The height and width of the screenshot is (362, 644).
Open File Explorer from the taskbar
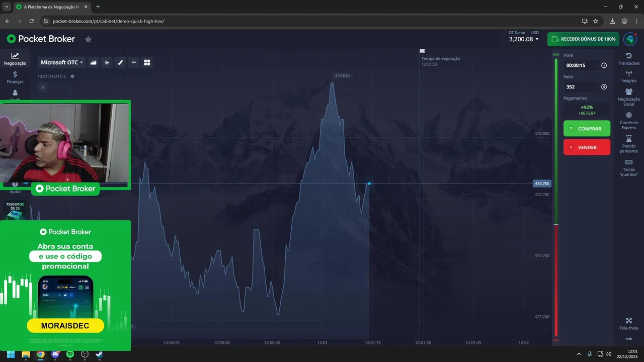click(26, 354)
